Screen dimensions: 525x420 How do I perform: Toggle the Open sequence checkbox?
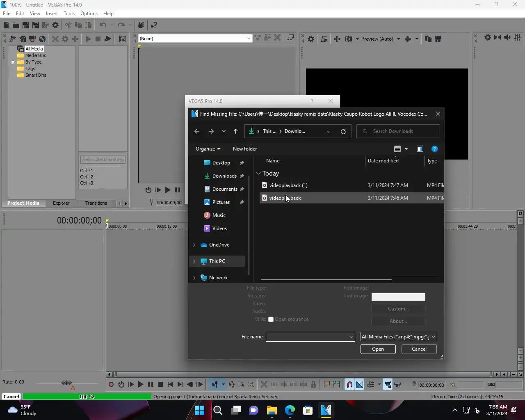271,320
